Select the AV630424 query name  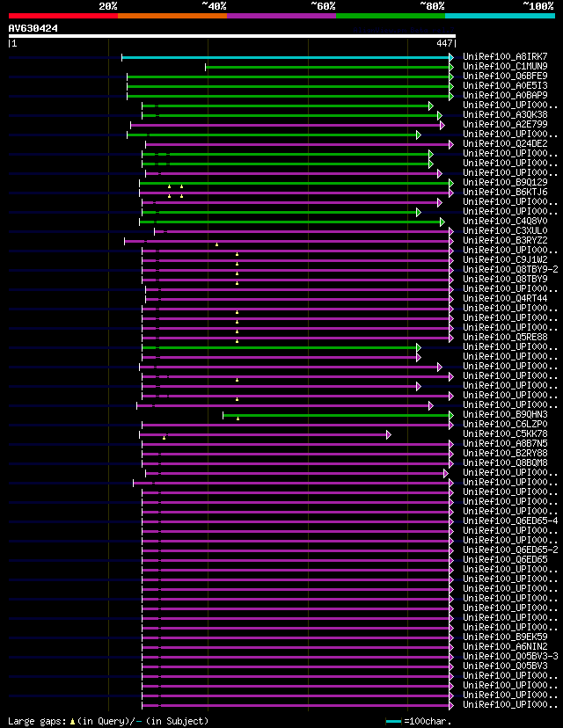[x=33, y=28]
